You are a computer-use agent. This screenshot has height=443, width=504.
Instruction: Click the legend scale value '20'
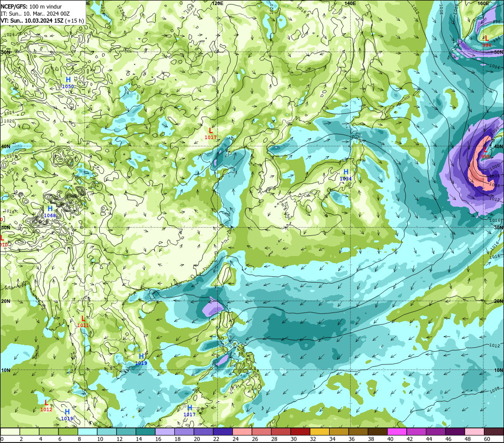(197, 439)
